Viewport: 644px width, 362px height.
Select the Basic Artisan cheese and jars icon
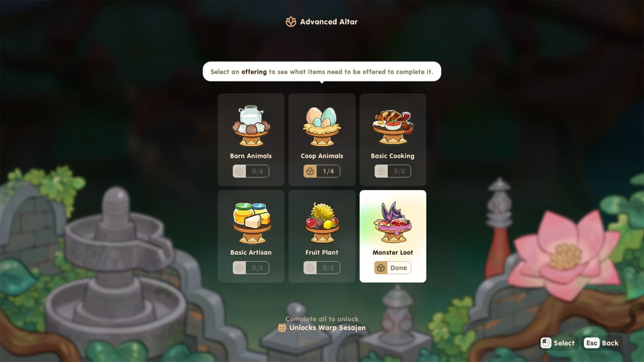click(x=251, y=222)
